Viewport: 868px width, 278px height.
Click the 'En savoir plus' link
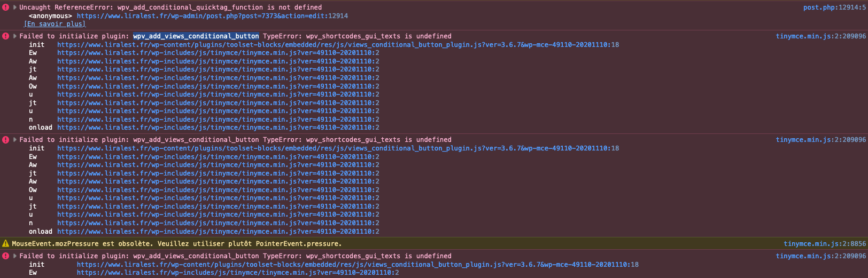[55, 24]
